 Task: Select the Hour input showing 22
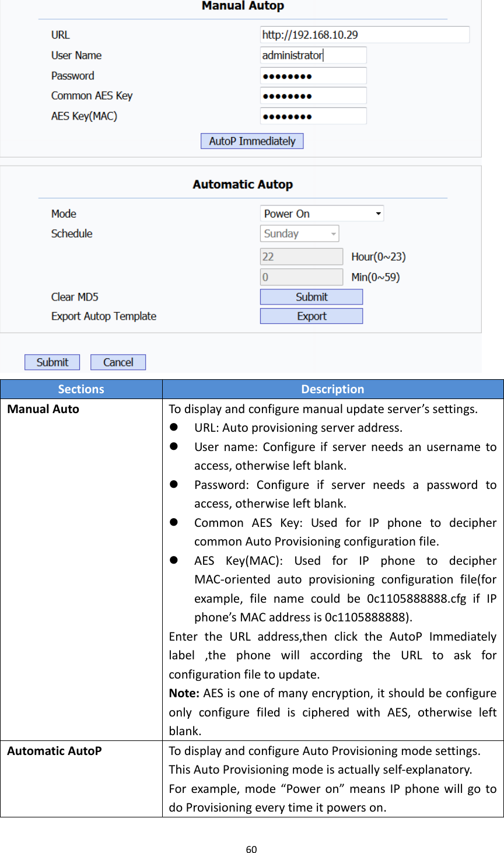coord(301,256)
